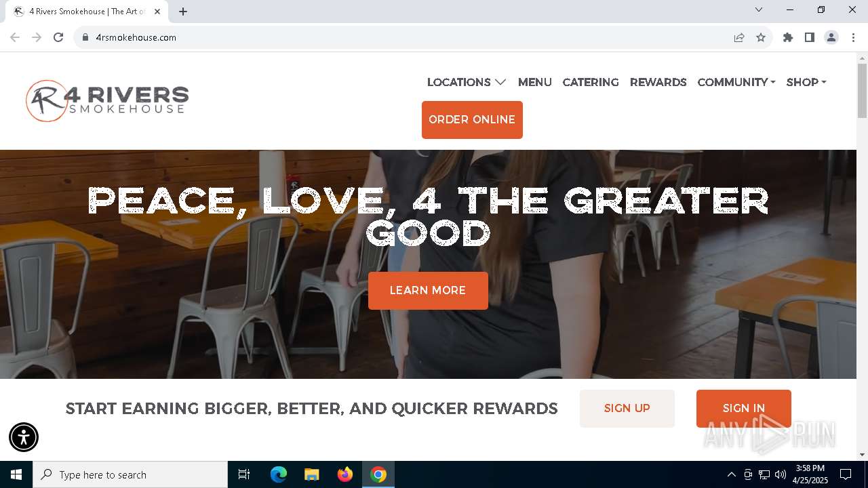
Task: Expand the Community dropdown menu
Action: [736, 82]
